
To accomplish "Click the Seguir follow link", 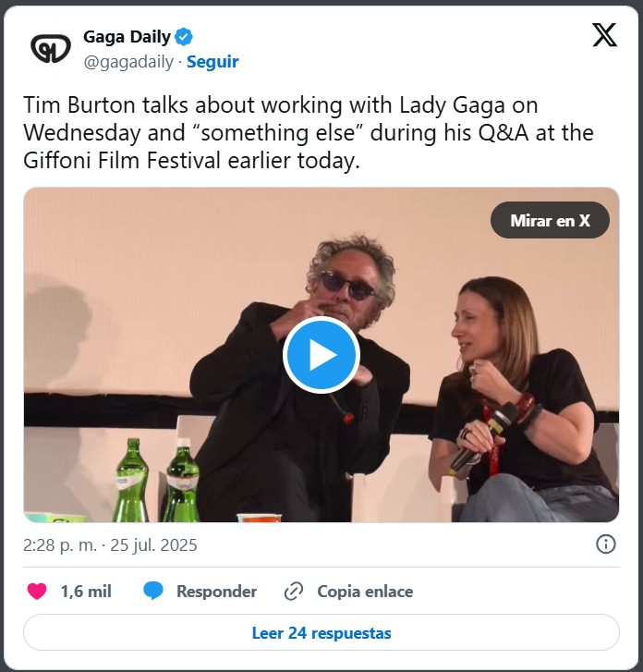I will coord(212,62).
